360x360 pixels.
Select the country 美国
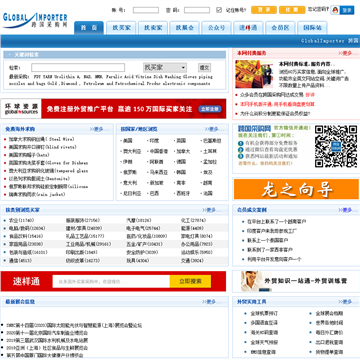click(x=128, y=141)
